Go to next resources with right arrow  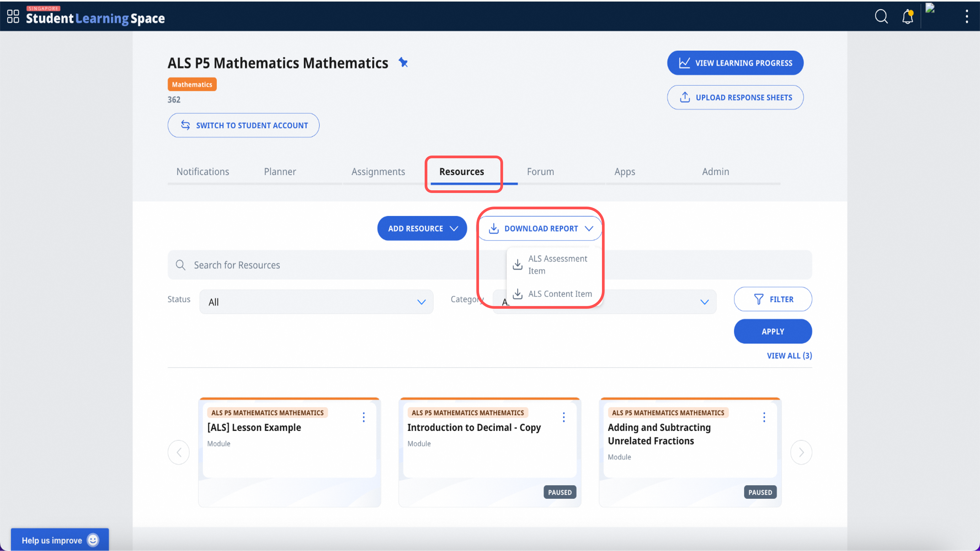pos(801,452)
